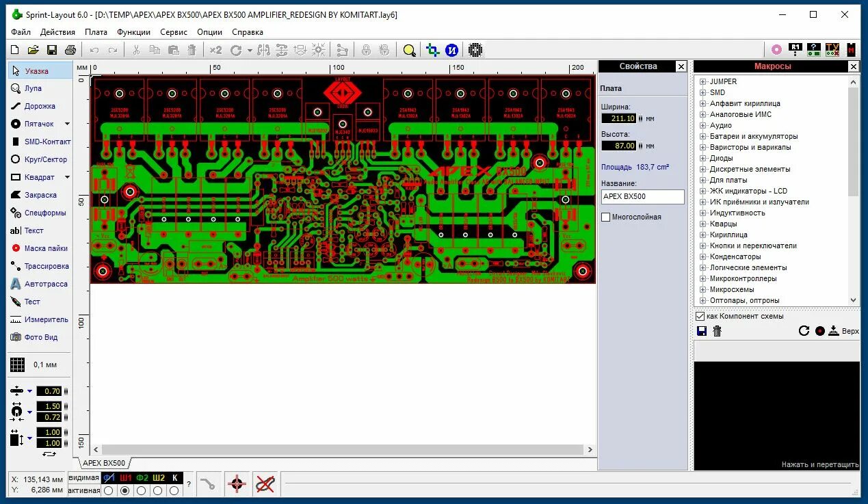Open the Сервис menu
868x504 pixels.
click(x=174, y=31)
